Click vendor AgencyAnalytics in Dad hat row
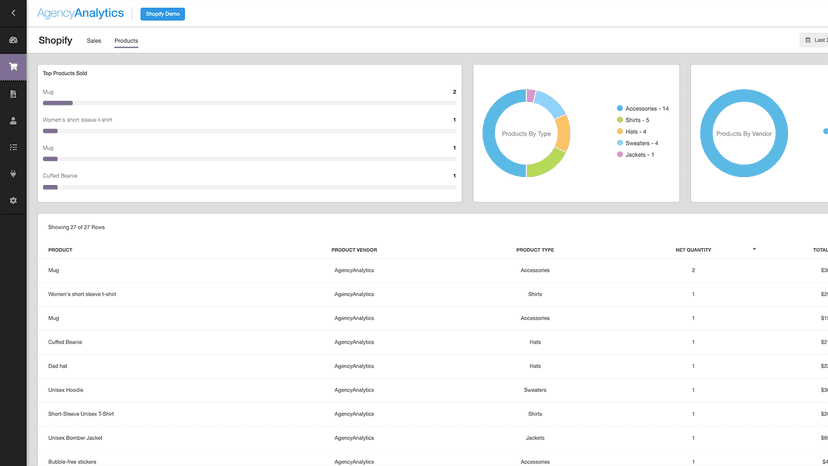The width and height of the screenshot is (828, 466). pyautogui.click(x=354, y=366)
